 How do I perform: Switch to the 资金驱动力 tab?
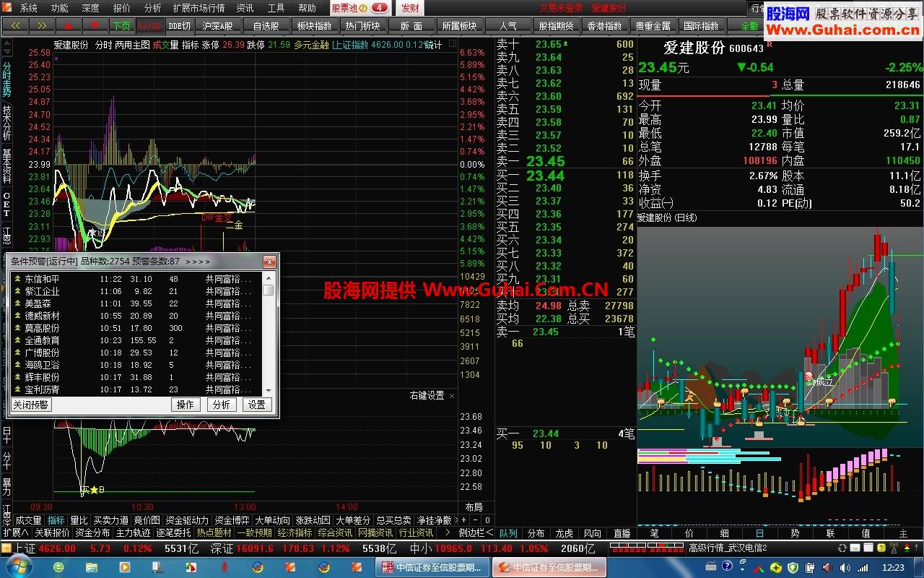tap(186, 520)
